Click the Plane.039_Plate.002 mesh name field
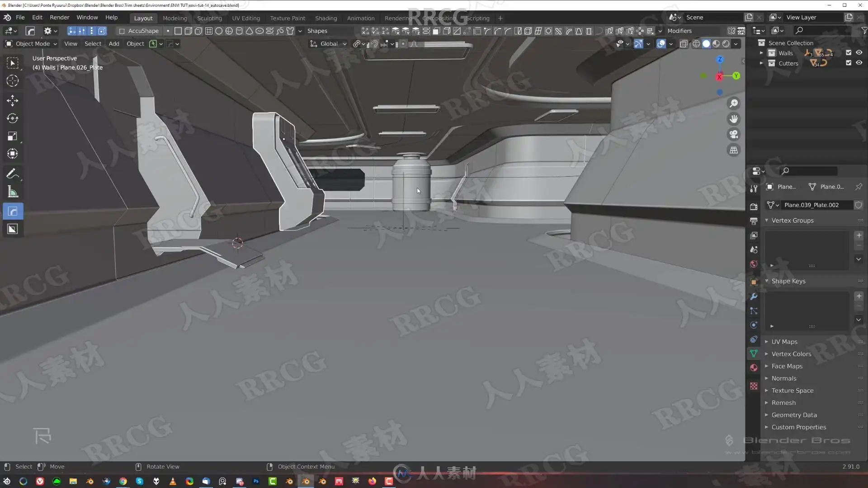The height and width of the screenshot is (488, 868). pyautogui.click(x=811, y=205)
